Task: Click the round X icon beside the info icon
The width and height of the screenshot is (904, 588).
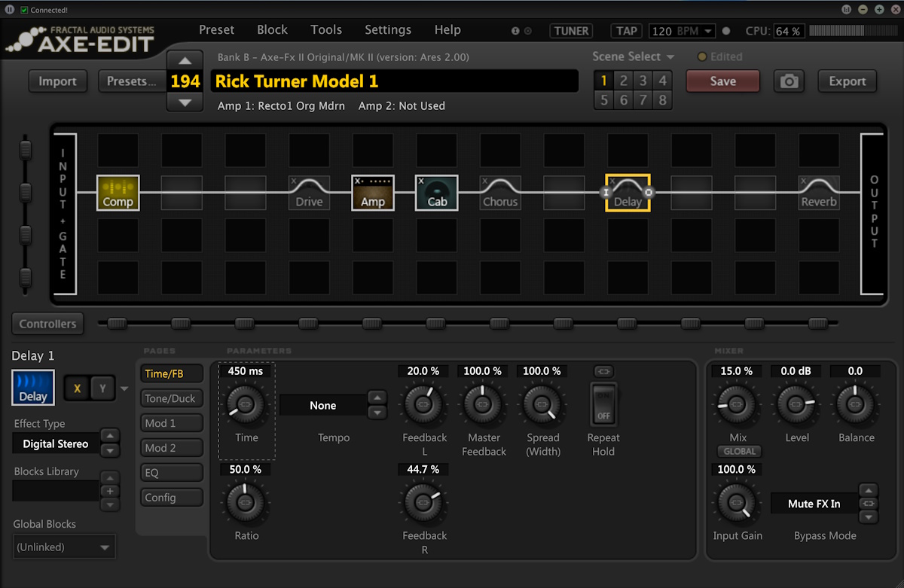Action: [x=527, y=31]
